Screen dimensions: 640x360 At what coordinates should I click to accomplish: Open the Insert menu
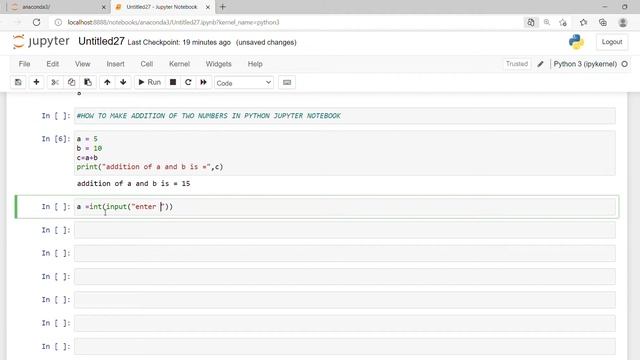click(116, 64)
